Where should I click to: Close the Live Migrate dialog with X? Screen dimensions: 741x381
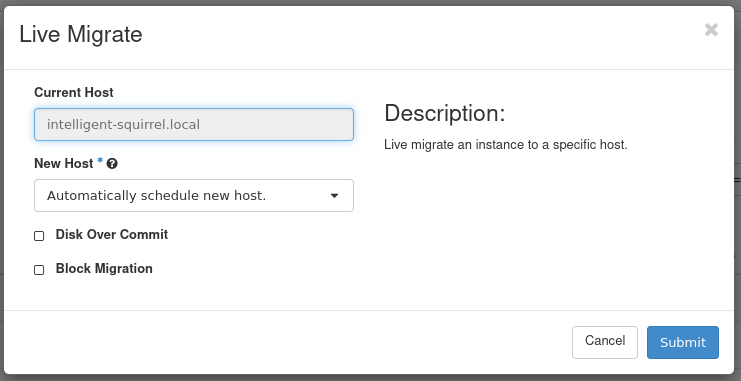(x=711, y=30)
